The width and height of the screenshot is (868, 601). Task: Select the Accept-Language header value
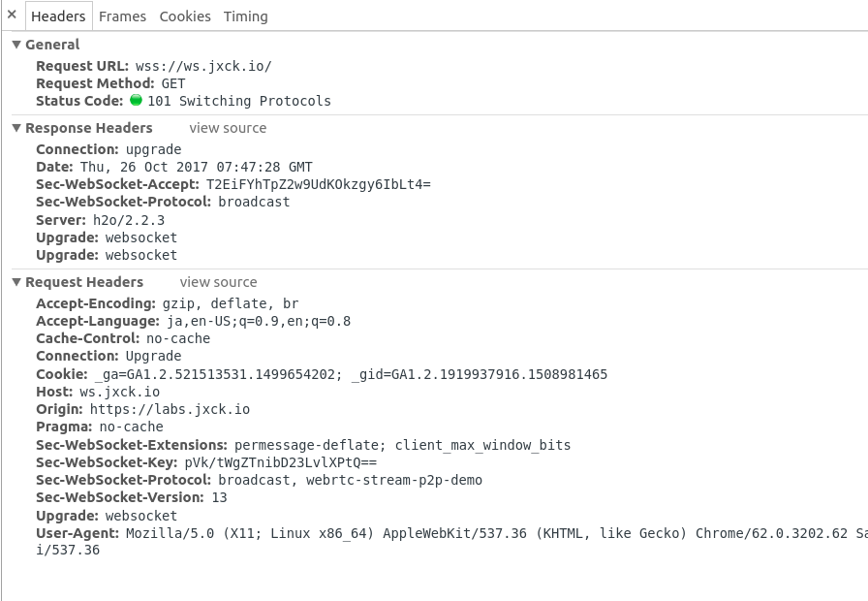point(259,321)
